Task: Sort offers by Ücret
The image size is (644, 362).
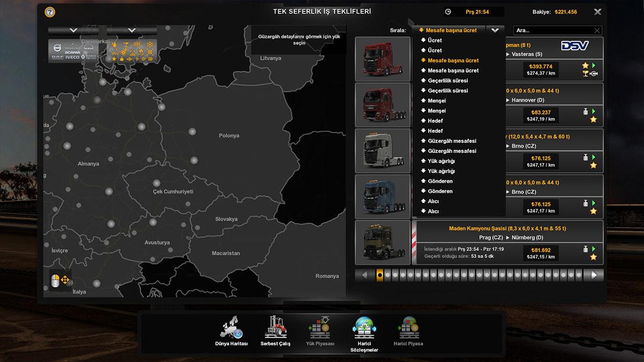Action: coord(434,40)
